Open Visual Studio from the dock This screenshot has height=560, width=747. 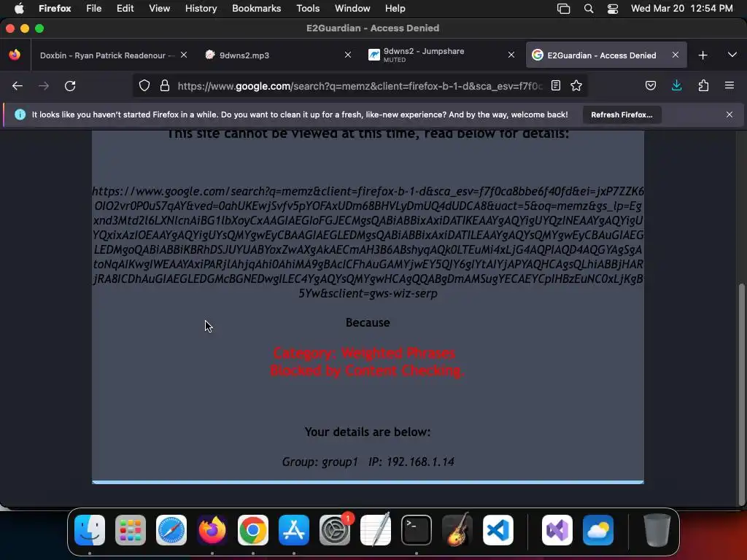tap(557, 530)
